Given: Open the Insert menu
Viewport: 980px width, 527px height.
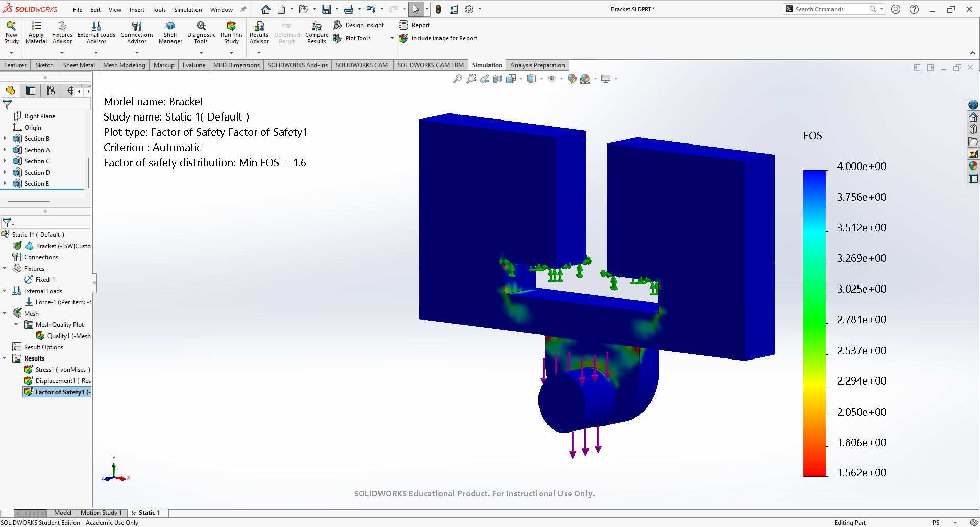Looking at the screenshot, I should (137, 10).
